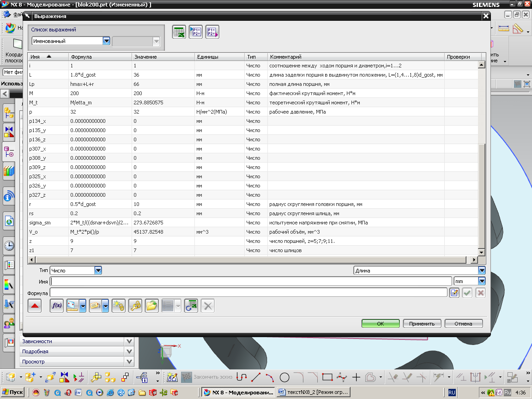Viewport: 532px width, 399px height.
Task: Open extended text entry for formula
Action: click(454, 293)
